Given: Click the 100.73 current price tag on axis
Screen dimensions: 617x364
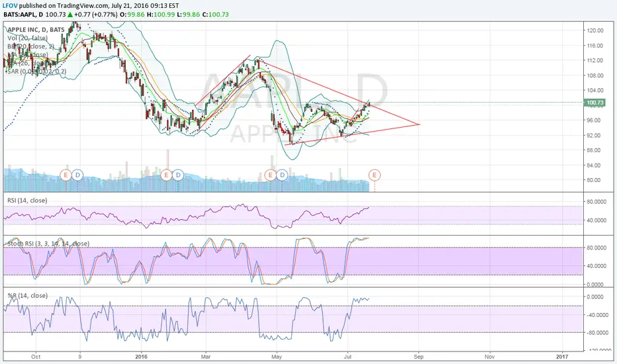Looking at the screenshot, I should coord(594,103).
